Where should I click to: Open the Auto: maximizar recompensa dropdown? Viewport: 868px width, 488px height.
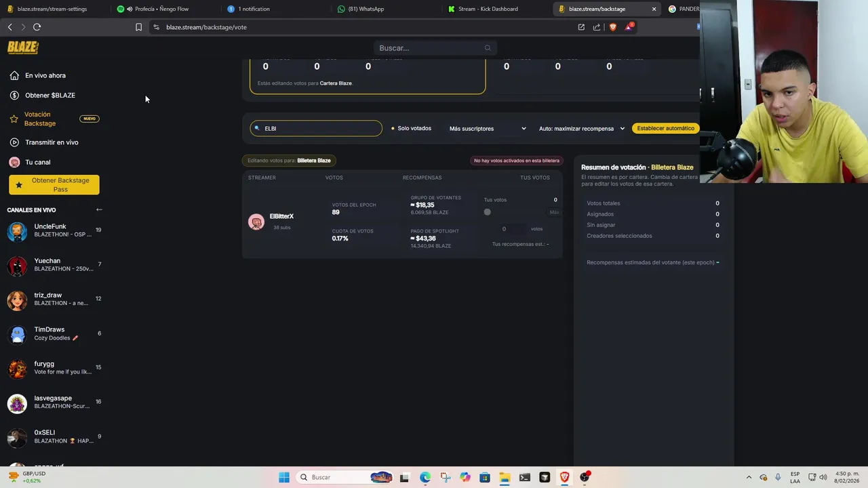[582, 128]
